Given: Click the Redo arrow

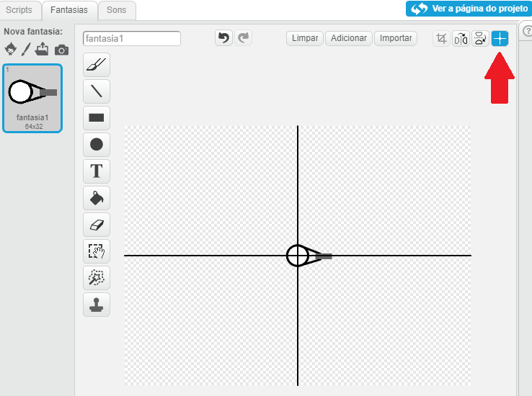Looking at the screenshot, I should (x=243, y=38).
